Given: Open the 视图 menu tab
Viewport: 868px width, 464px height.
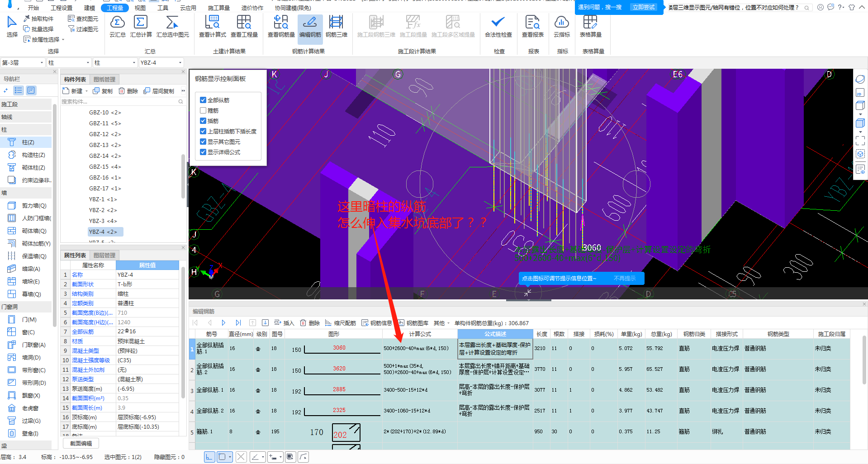Looking at the screenshot, I should [140, 8].
